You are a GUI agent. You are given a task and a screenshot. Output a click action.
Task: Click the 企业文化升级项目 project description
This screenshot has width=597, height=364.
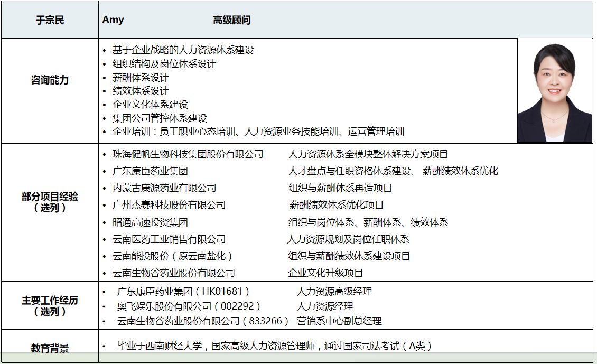click(325, 273)
